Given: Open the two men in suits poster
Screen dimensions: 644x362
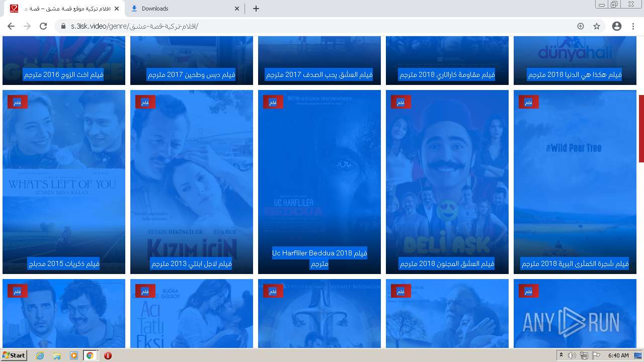Looking at the screenshot, I should click(64, 313).
